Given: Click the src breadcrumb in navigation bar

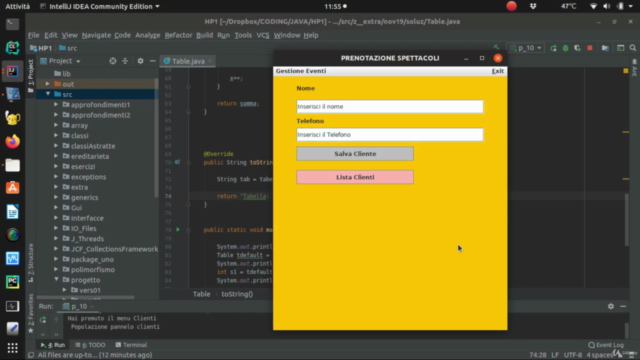Looking at the screenshot, I should tap(68, 48).
